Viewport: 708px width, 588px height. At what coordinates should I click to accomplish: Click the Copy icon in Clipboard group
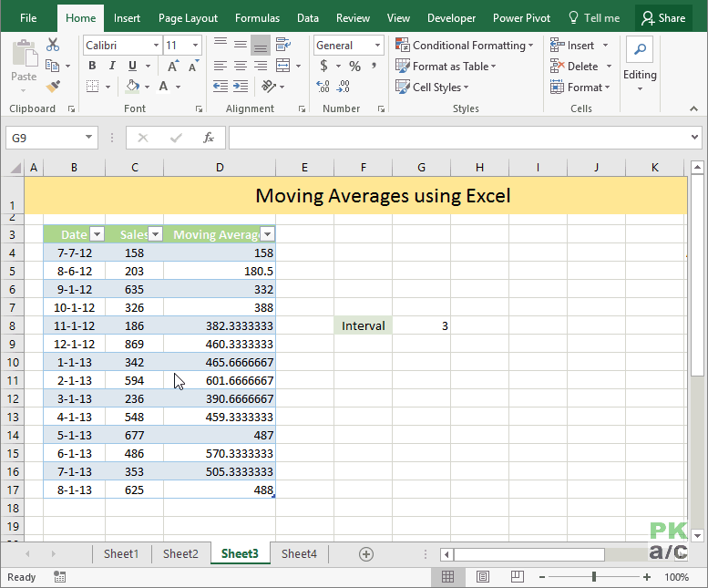pos(53,66)
